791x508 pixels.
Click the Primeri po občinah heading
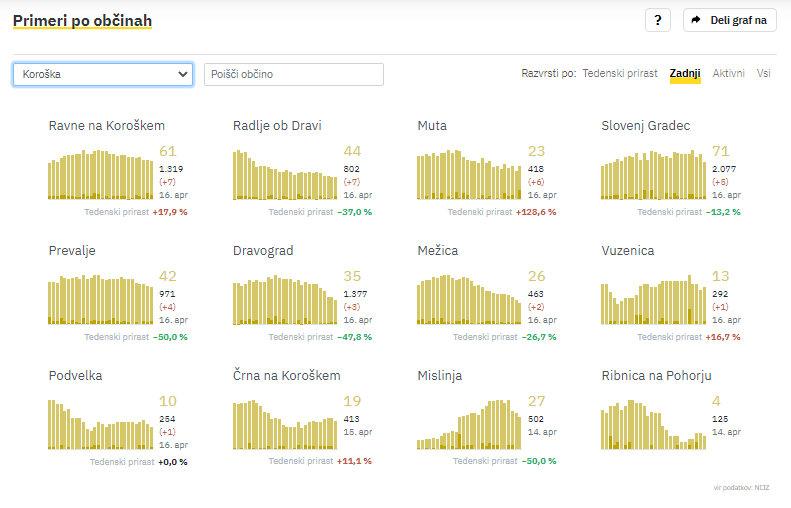tap(82, 20)
